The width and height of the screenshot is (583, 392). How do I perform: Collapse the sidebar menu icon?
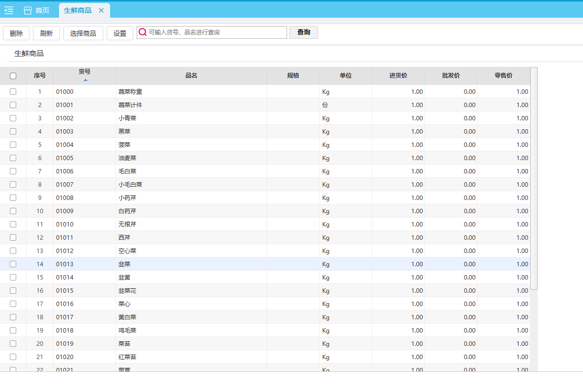point(9,10)
